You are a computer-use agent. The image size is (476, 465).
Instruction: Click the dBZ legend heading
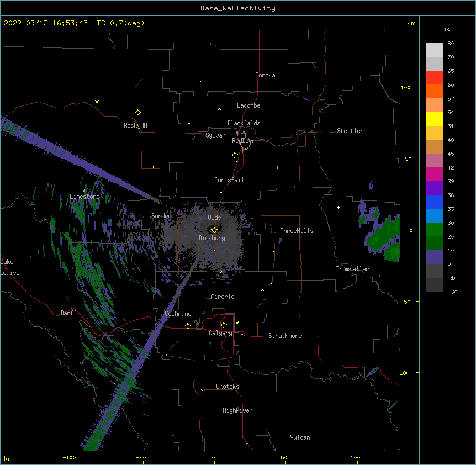(447, 29)
